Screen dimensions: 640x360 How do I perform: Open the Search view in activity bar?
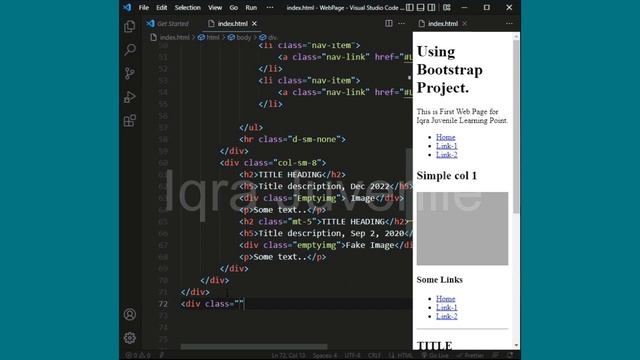point(130,50)
